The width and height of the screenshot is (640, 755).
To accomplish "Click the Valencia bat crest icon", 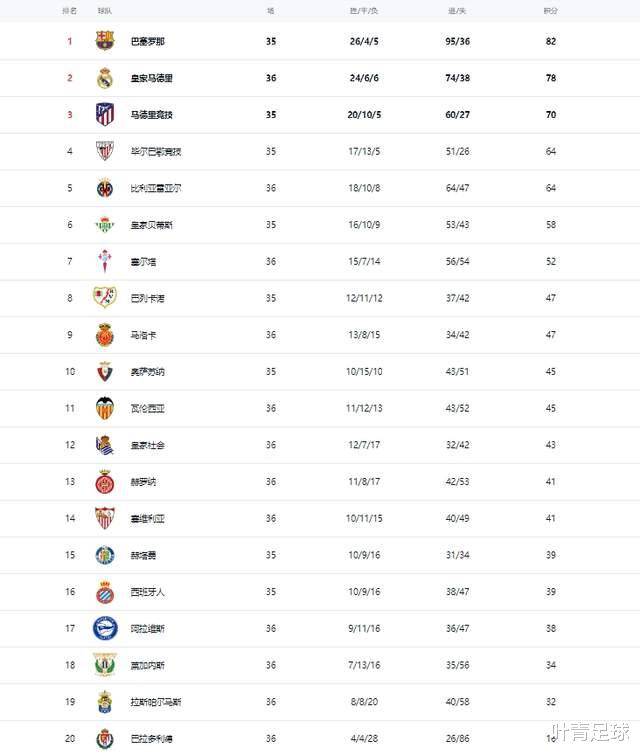I will [x=105, y=408].
